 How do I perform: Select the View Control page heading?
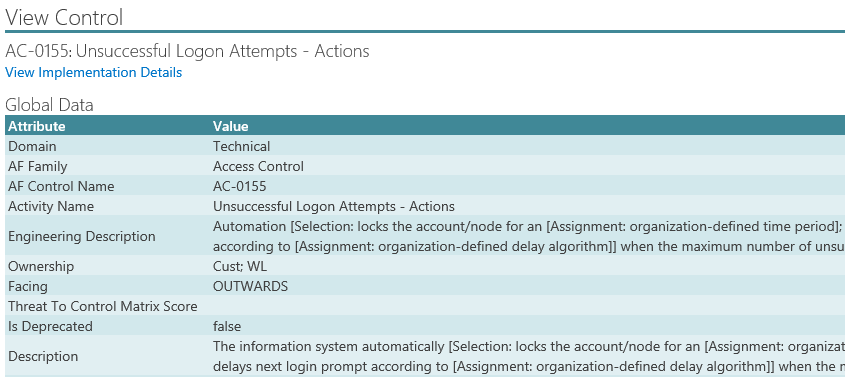(64, 17)
